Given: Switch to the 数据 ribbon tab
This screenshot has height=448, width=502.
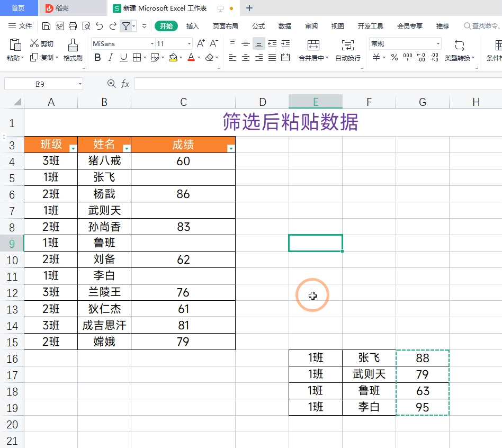Looking at the screenshot, I should (284, 25).
